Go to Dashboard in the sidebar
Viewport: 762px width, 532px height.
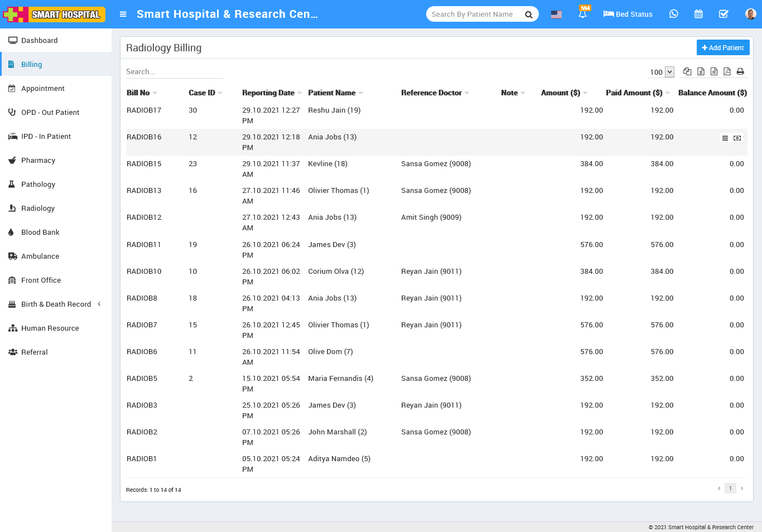coord(56,40)
